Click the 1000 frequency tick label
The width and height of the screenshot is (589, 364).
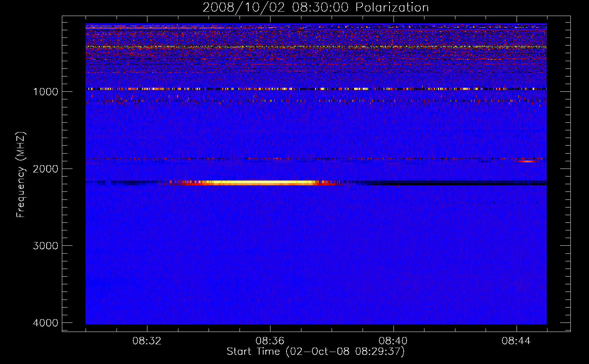point(46,91)
